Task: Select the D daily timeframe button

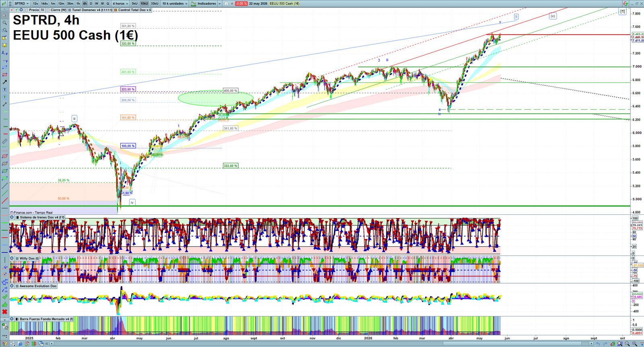Action: (x=91, y=4)
